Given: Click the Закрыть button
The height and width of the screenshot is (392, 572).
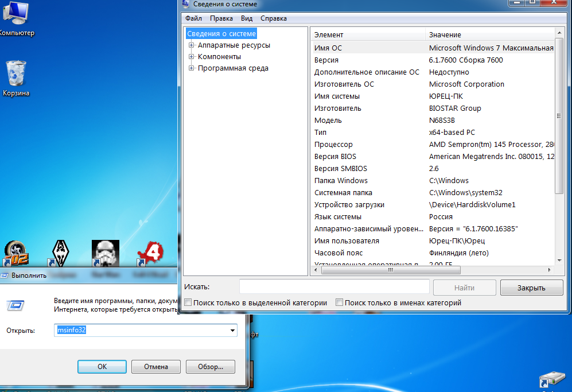Looking at the screenshot, I should point(531,288).
